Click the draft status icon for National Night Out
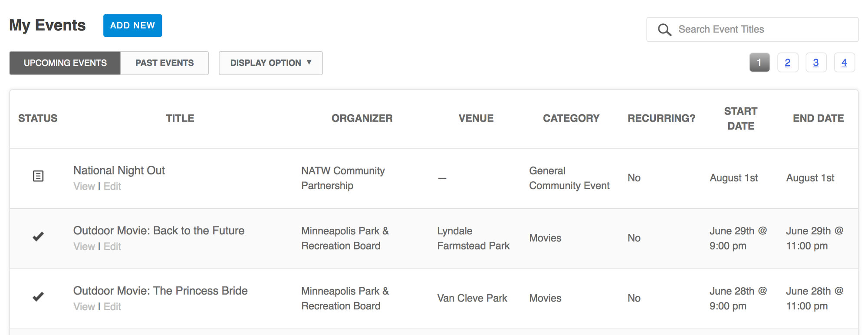 pos(38,176)
